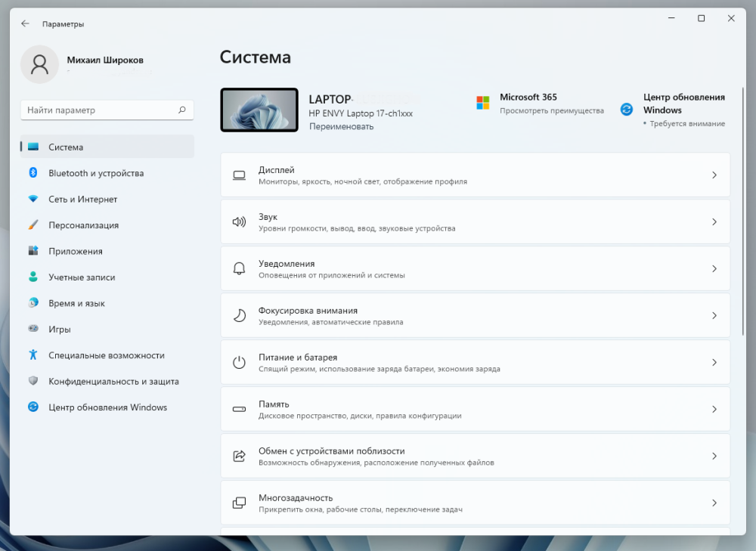Expand the Дисплей settings row
This screenshot has width=756, height=551.
pyautogui.click(x=475, y=175)
